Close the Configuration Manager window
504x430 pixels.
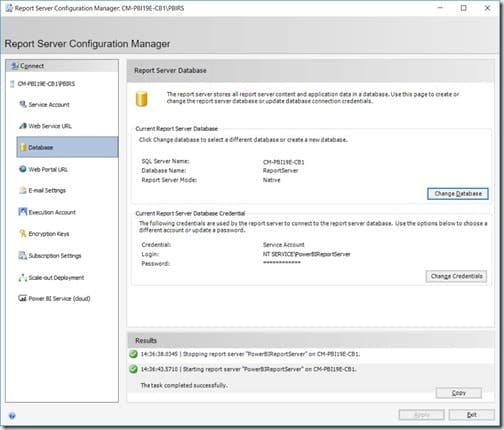[x=487, y=8]
